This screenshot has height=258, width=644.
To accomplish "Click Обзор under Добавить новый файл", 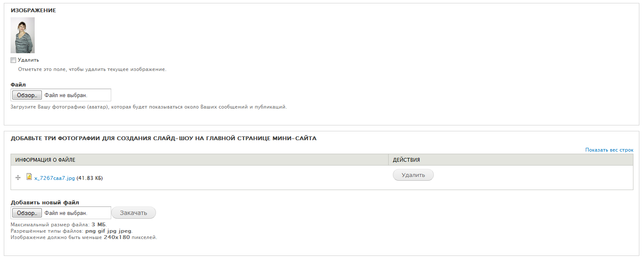I will click(x=27, y=213).
